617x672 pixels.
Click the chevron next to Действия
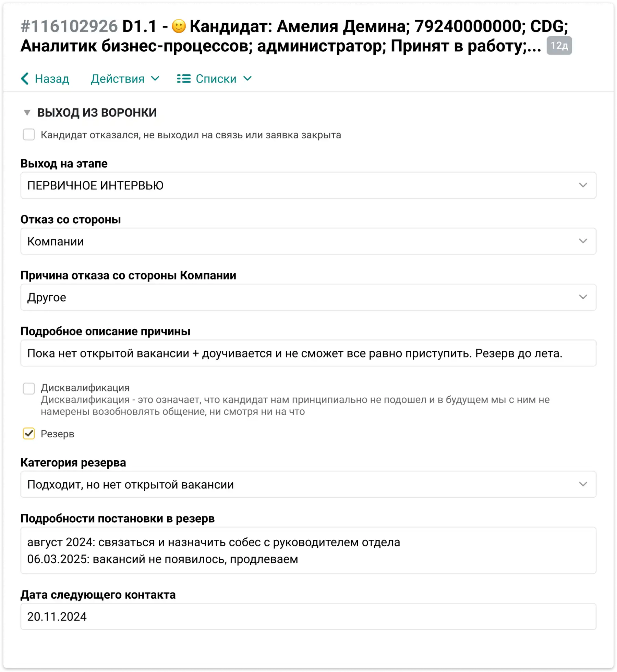pos(155,79)
